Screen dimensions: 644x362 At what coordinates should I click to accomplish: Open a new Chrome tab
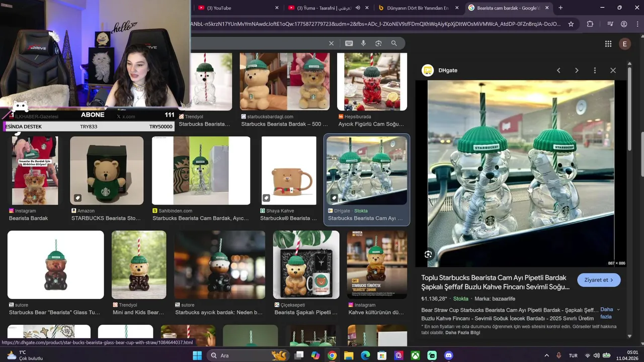click(x=560, y=8)
